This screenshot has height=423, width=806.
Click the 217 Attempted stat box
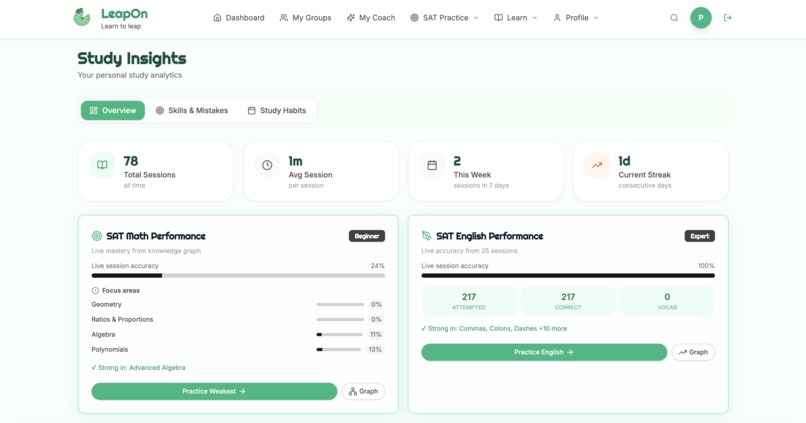pos(469,301)
